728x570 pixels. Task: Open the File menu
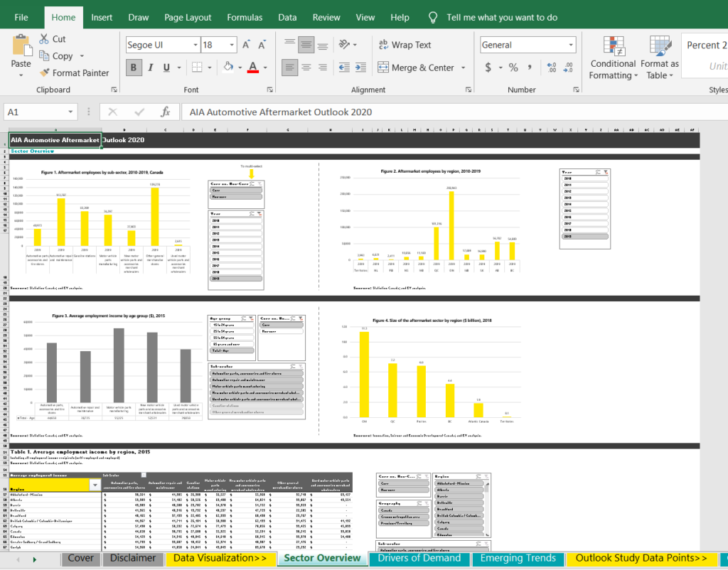(21, 18)
